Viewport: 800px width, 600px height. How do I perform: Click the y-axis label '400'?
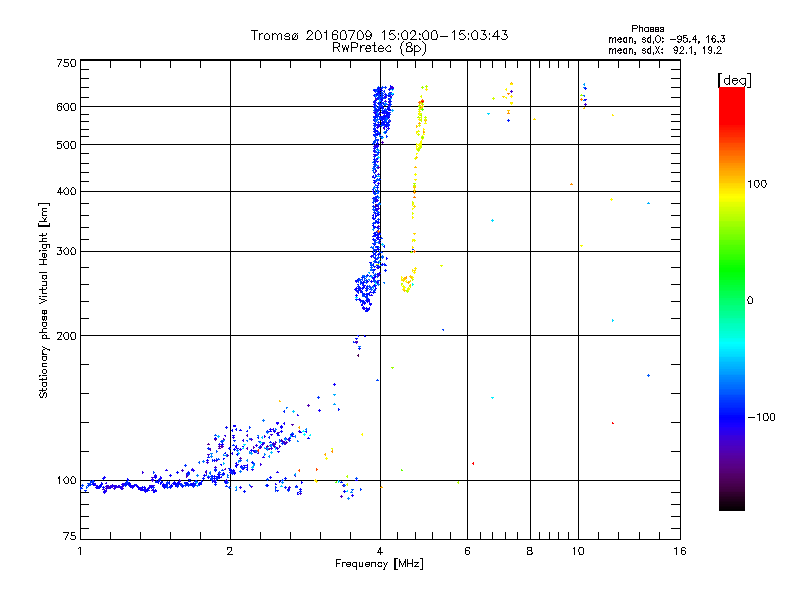(66, 191)
